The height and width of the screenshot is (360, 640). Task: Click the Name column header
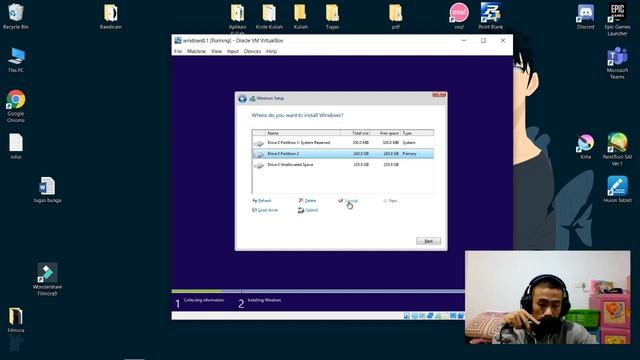pyautogui.click(x=302, y=133)
